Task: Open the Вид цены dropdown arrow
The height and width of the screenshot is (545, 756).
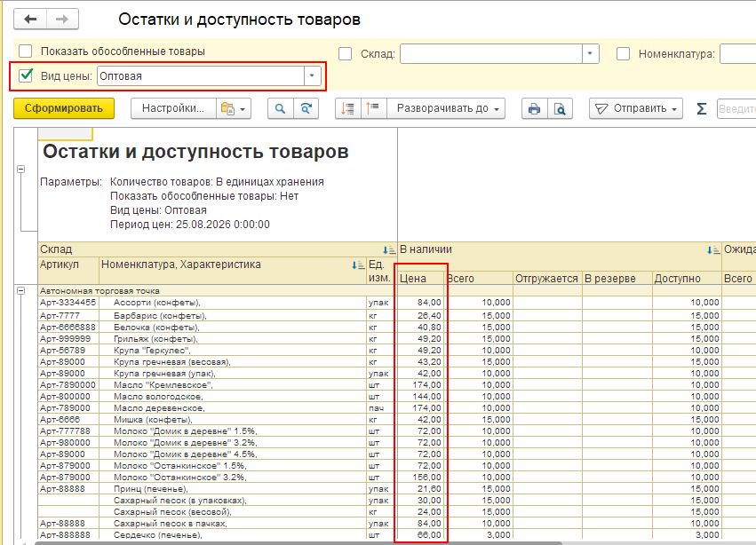Action: [312, 75]
